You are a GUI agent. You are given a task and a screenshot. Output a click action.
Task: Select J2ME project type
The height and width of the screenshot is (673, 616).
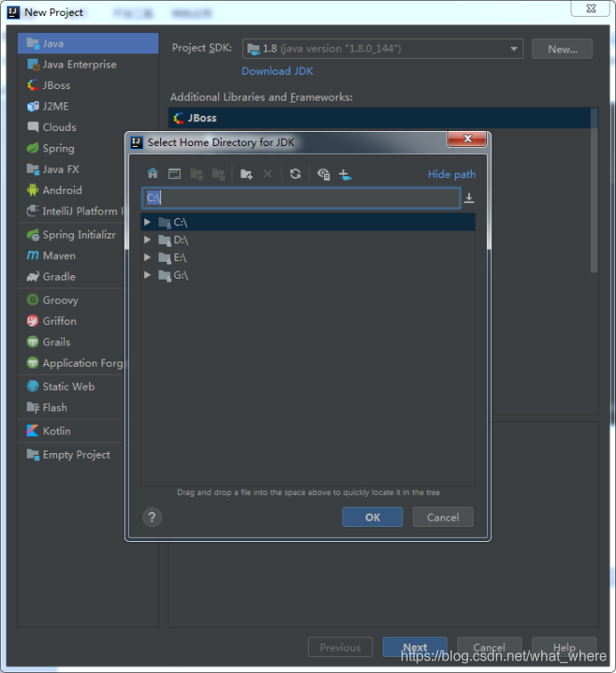(x=88, y=106)
